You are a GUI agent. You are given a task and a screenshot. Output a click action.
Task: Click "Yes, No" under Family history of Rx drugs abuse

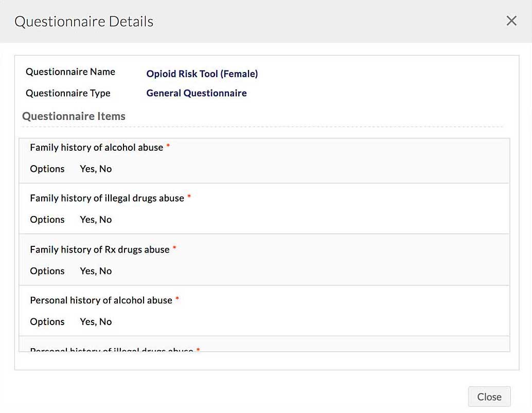pos(96,271)
